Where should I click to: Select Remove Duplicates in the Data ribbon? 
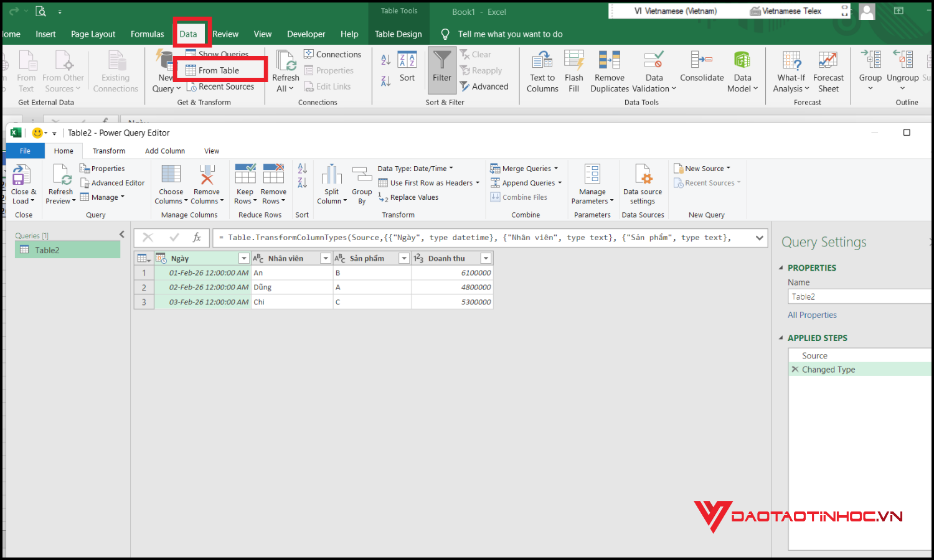click(609, 70)
